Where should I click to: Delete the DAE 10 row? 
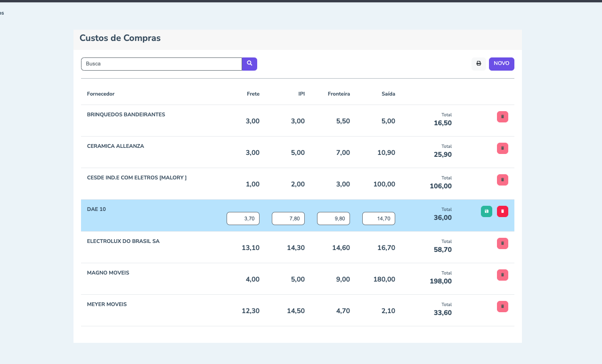(x=502, y=211)
